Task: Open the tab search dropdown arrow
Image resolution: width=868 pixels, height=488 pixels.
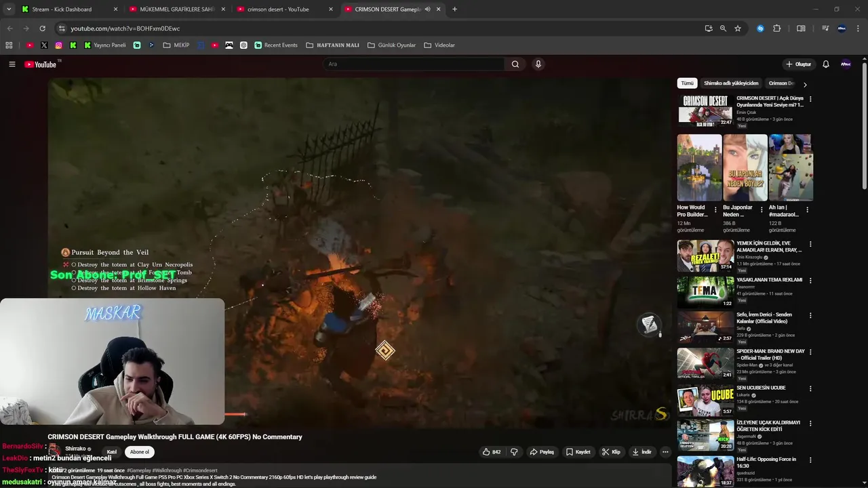Action: (x=9, y=9)
